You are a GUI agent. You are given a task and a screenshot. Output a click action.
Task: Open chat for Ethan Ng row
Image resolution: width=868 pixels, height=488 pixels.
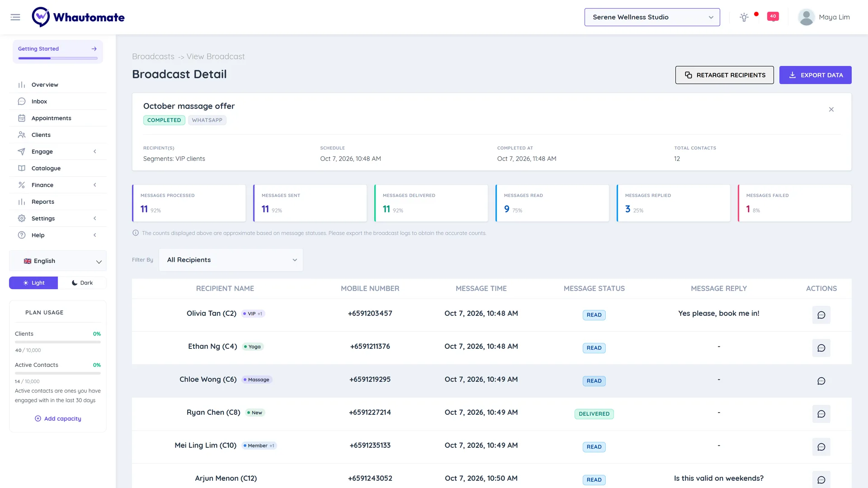click(821, 348)
